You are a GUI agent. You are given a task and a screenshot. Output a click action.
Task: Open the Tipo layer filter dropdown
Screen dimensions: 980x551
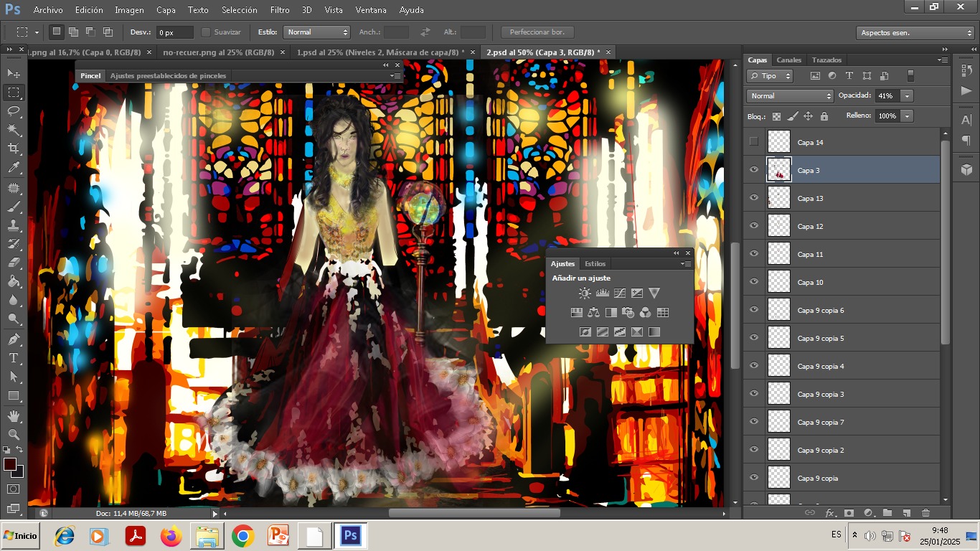click(x=770, y=75)
